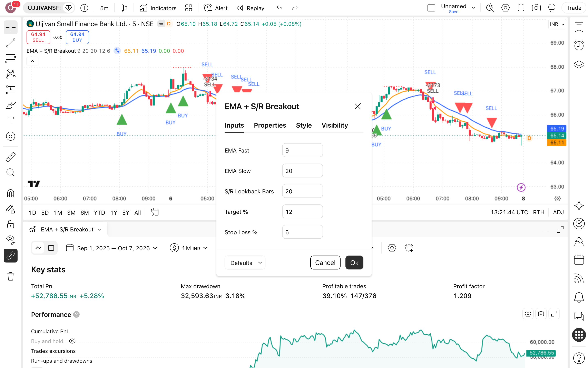Toggle magnet mode for drawings
588x368 pixels.
pyautogui.click(x=10, y=193)
